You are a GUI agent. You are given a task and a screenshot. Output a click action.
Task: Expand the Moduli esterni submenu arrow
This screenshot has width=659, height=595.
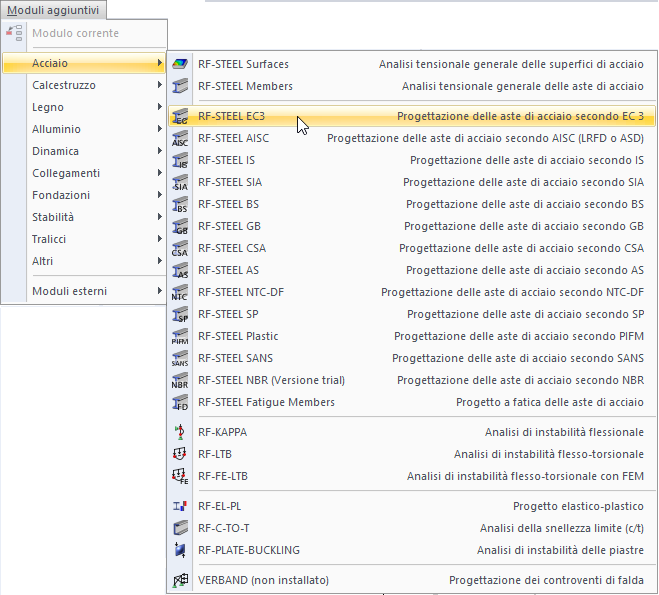[x=159, y=291]
